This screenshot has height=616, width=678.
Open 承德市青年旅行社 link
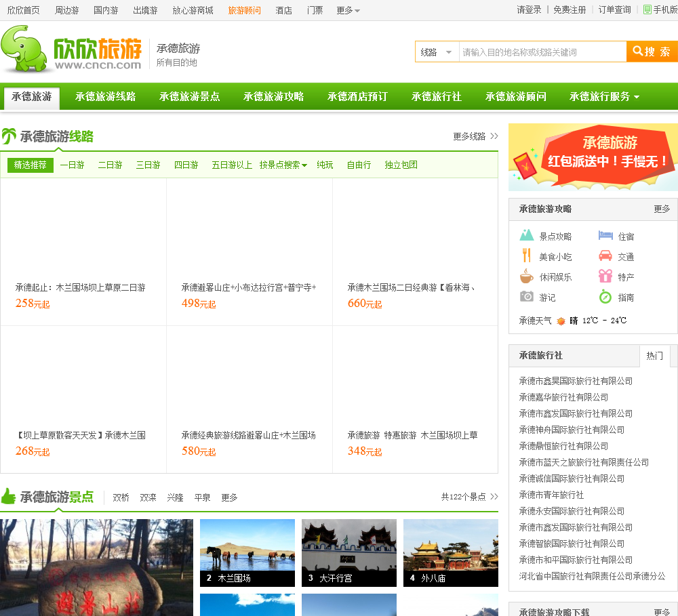(x=551, y=495)
